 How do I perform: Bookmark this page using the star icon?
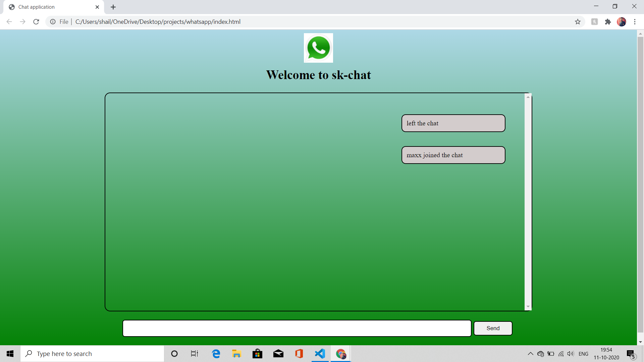(578, 21)
